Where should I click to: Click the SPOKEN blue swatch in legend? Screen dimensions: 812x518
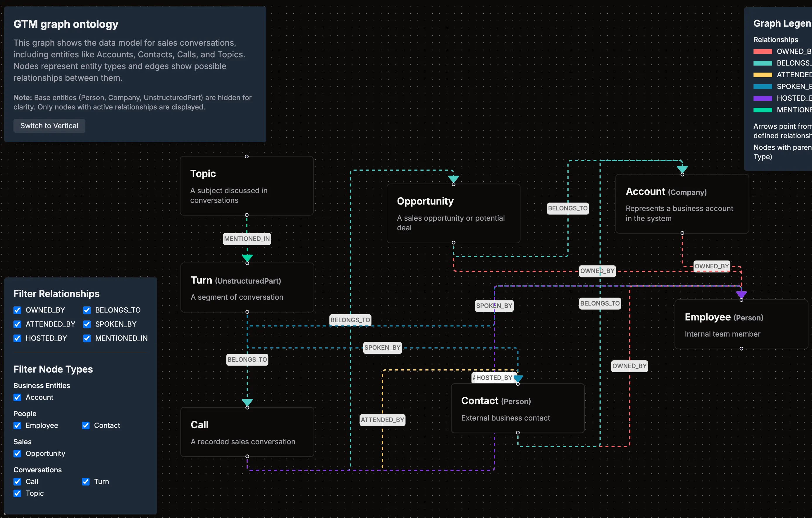pos(763,86)
